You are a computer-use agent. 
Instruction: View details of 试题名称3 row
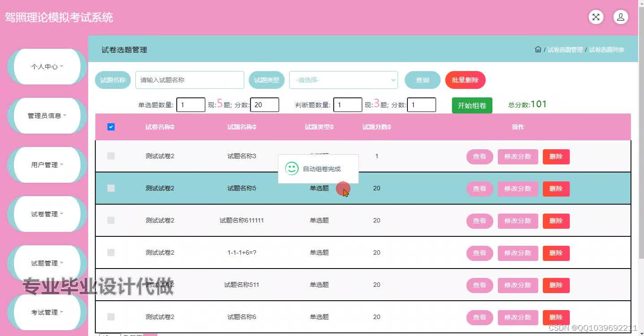pyautogui.click(x=479, y=157)
